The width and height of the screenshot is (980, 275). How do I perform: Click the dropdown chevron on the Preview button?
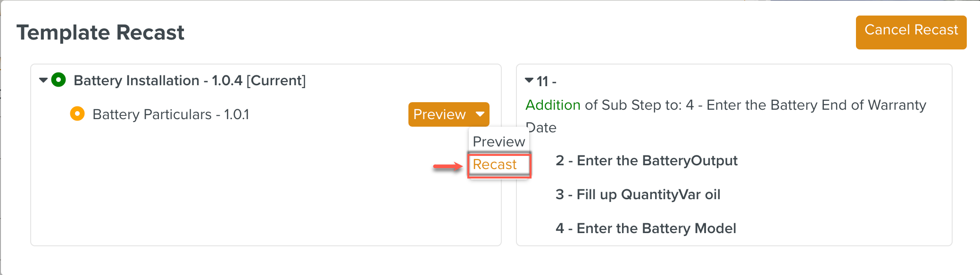(481, 114)
